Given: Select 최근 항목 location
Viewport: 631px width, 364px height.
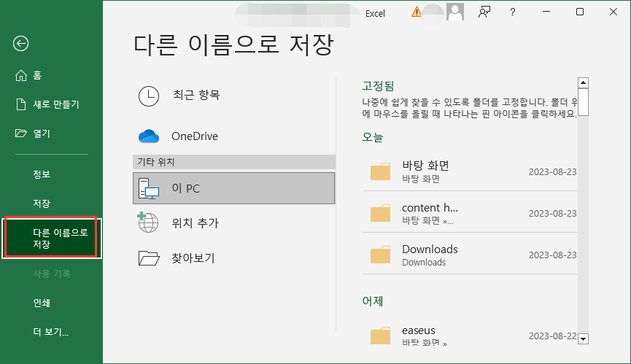Looking at the screenshot, I should click(x=234, y=96).
